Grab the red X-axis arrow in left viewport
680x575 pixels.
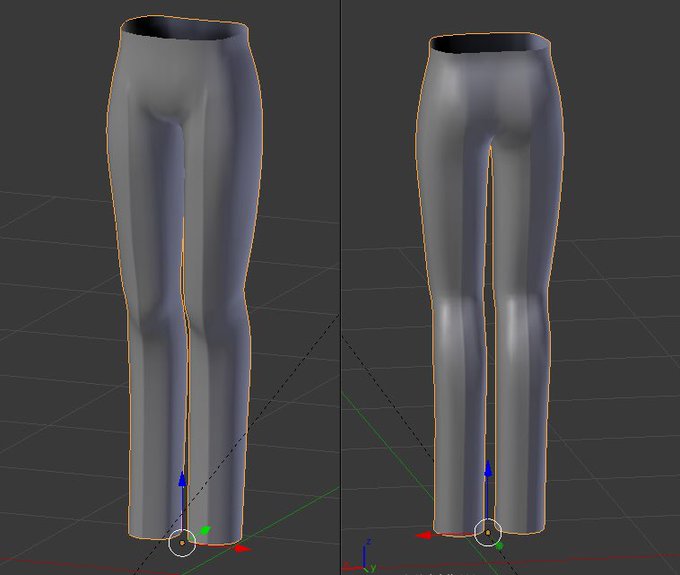pyautogui.click(x=243, y=549)
